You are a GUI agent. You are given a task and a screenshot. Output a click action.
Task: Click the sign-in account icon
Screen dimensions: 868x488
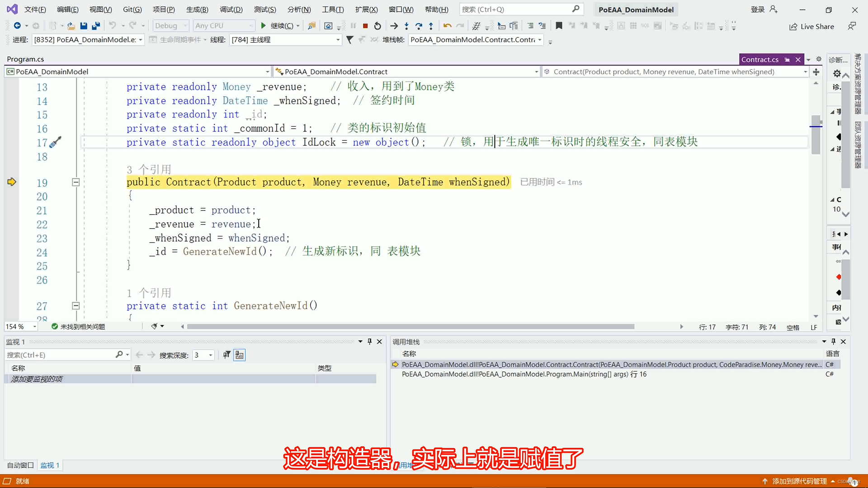tap(774, 9)
